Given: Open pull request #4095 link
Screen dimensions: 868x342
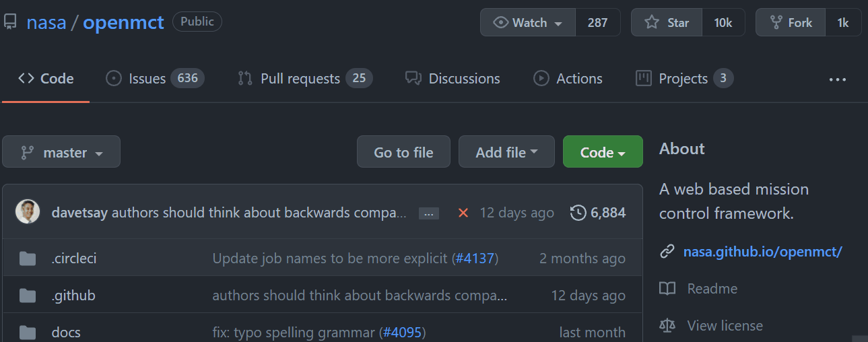Looking at the screenshot, I should [402, 332].
